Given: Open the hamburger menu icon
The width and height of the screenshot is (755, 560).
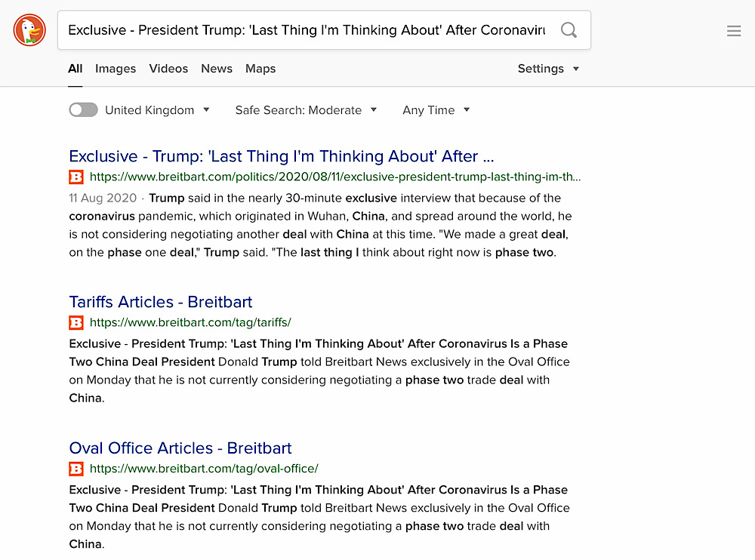Looking at the screenshot, I should (734, 31).
